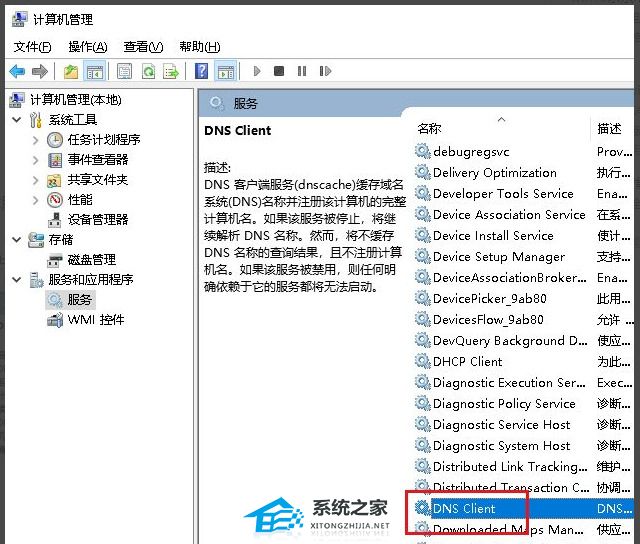Click the gear icon beside DHCP Client
640x544 pixels.
[422, 362]
